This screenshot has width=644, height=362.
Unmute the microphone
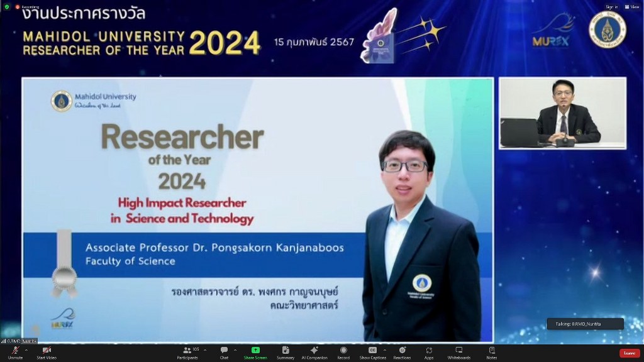tap(15, 353)
